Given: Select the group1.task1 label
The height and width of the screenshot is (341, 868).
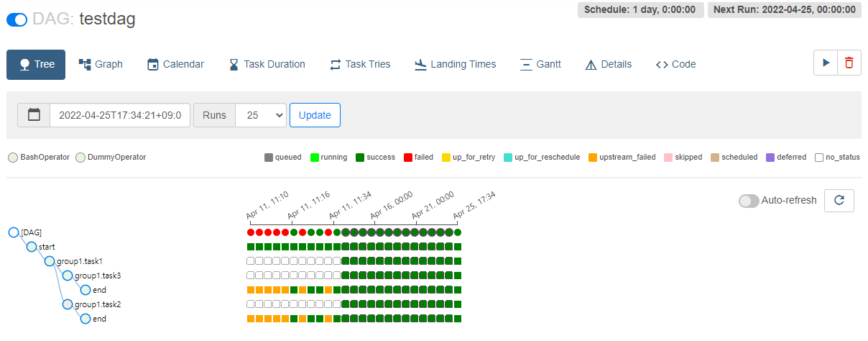Looking at the screenshot, I should click(x=80, y=261).
